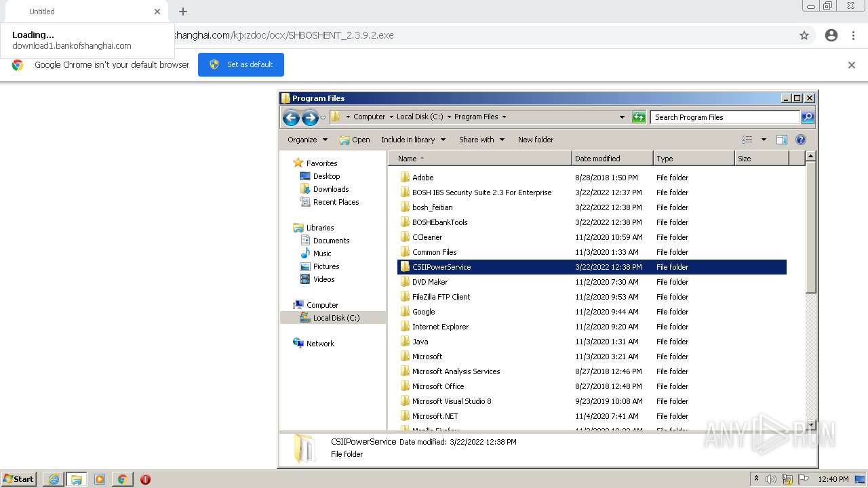This screenshot has width=868, height=488.
Task: Open Recent Places in Favorites
Action: (336, 202)
